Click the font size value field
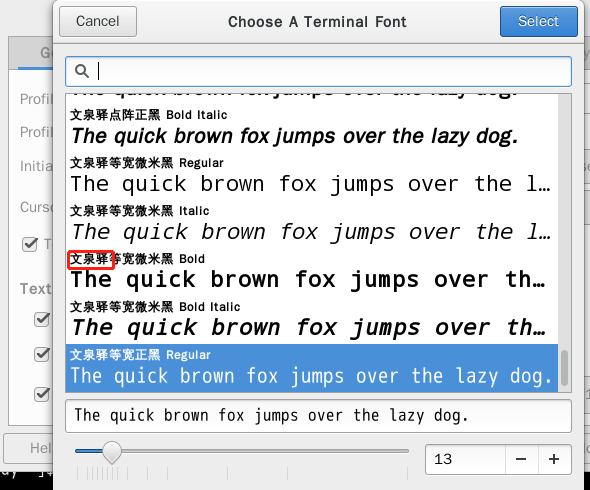This screenshot has width=590, height=490. (465, 459)
